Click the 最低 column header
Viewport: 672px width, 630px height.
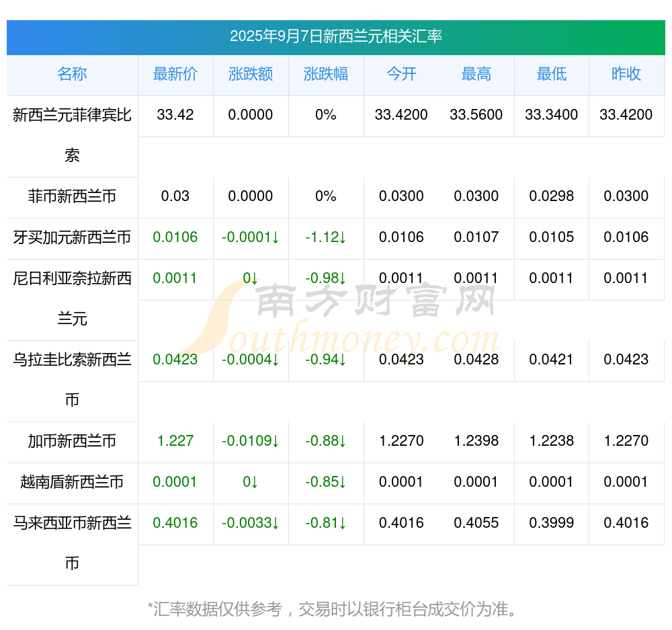pos(552,74)
